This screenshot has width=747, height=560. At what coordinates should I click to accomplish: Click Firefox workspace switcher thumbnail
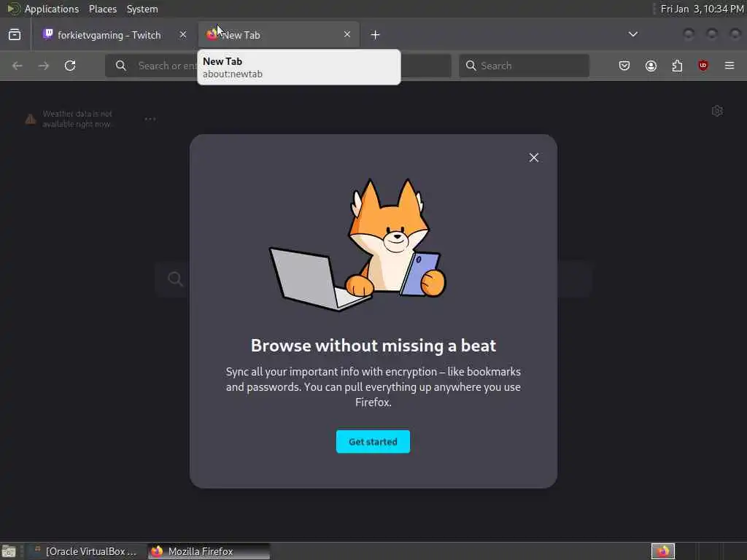click(663, 551)
